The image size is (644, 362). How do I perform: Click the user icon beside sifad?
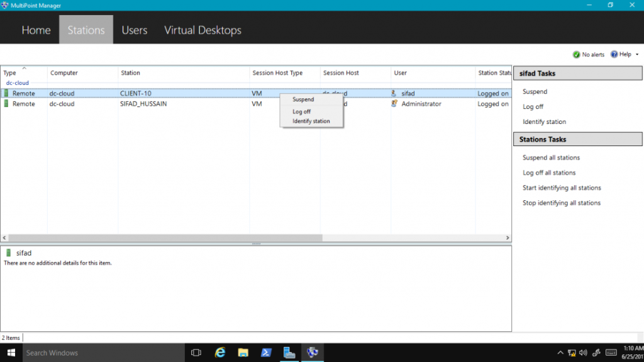pos(394,93)
